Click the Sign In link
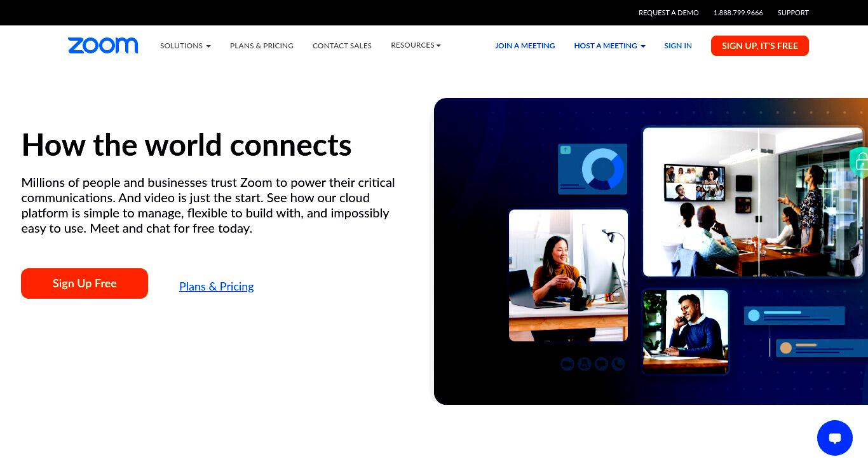Image resolution: width=868 pixels, height=471 pixels. [x=678, y=46]
